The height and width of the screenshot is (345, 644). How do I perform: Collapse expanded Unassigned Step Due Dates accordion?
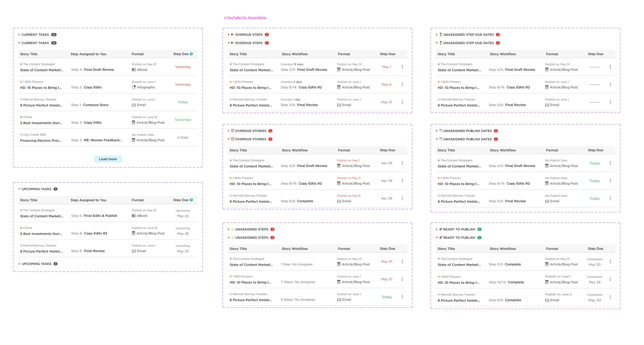(x=437, y=43)
